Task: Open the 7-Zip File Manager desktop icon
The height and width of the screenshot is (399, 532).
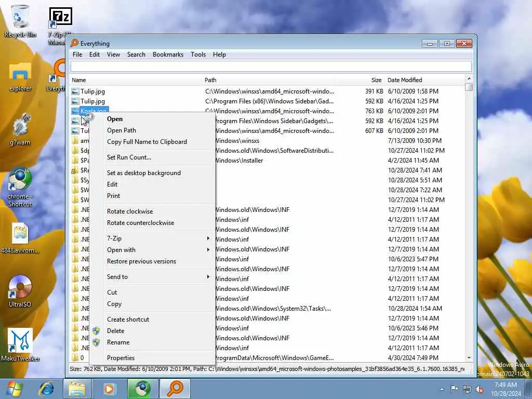Action: [x=60, y=25]
